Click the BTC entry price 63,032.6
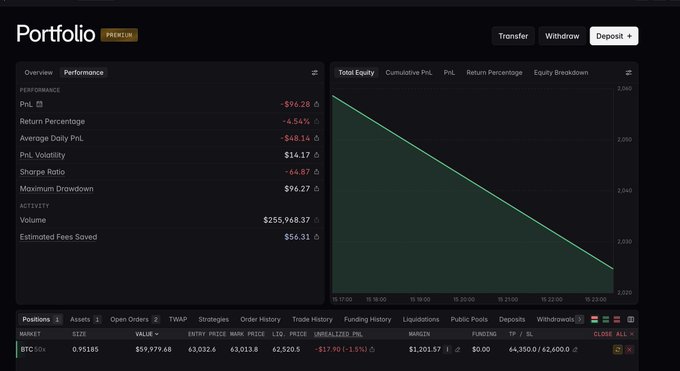 click(202, 349)
